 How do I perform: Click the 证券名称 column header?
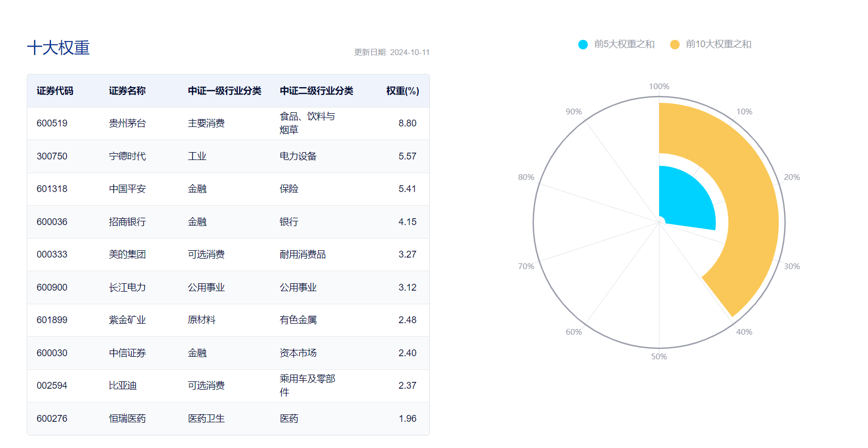point(127,91)
